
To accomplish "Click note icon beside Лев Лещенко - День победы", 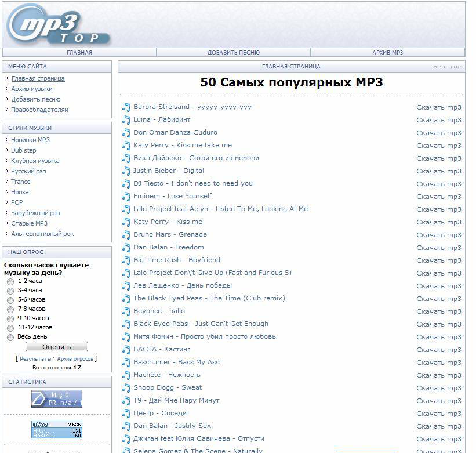I will click(126, 286).
